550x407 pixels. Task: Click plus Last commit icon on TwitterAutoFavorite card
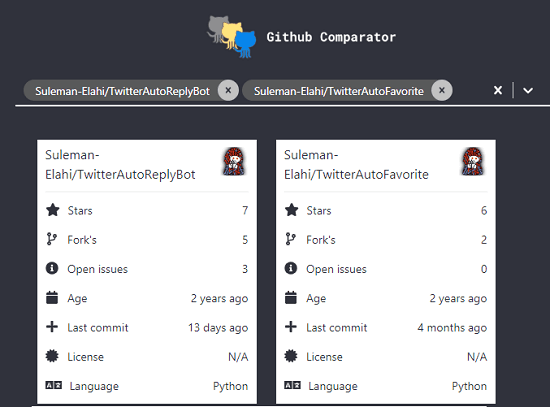[291, 327]
